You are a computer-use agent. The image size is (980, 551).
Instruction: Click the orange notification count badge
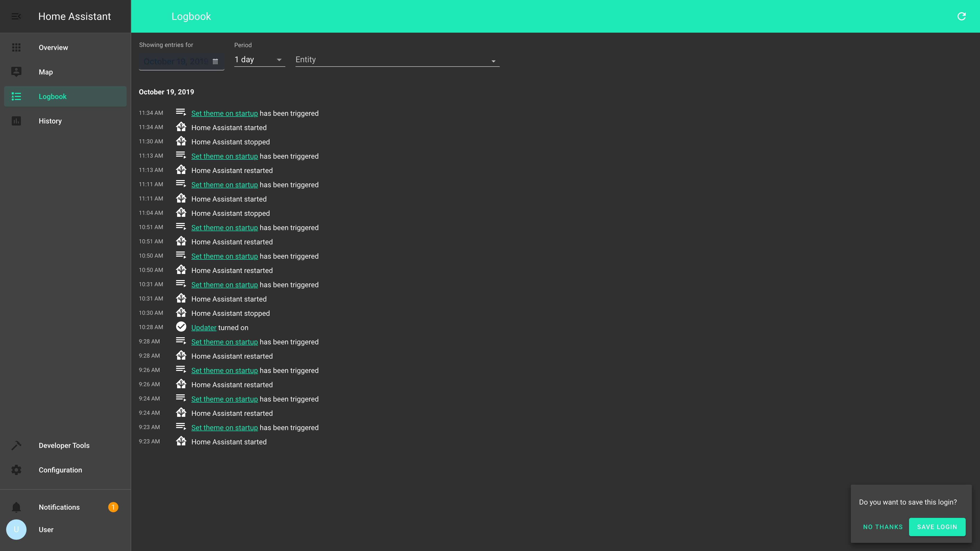pos(113,507)
